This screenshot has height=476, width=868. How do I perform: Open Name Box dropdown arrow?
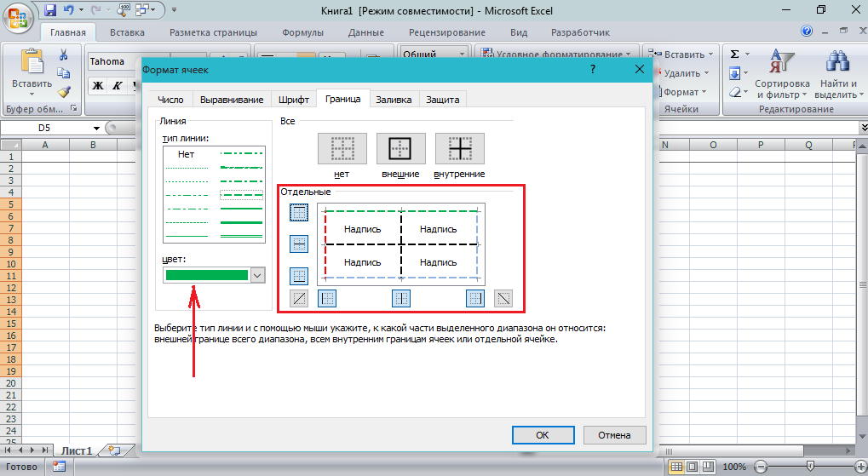(96, 128)
